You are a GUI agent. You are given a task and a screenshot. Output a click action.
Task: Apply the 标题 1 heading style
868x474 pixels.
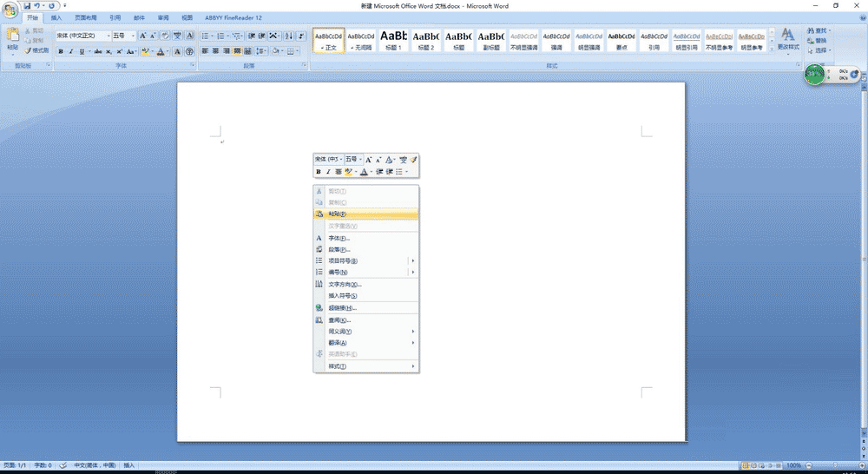pos(393,39)
